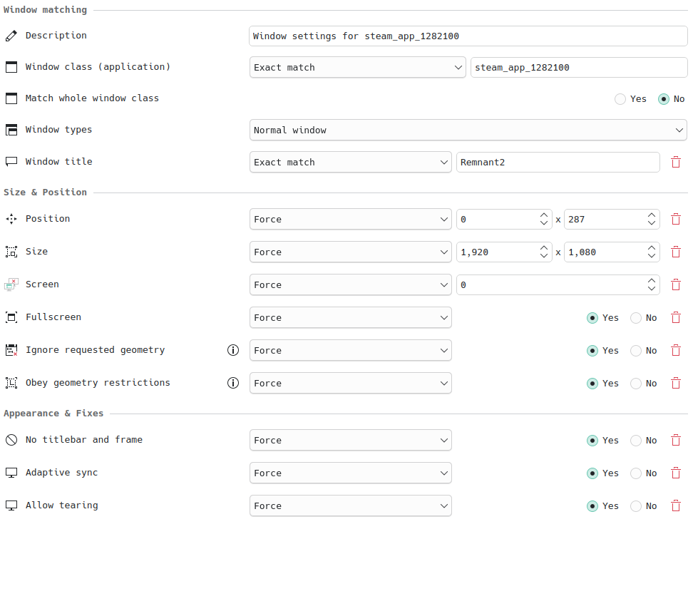Select No for No titlebar and frame

[x=636, y=441]
